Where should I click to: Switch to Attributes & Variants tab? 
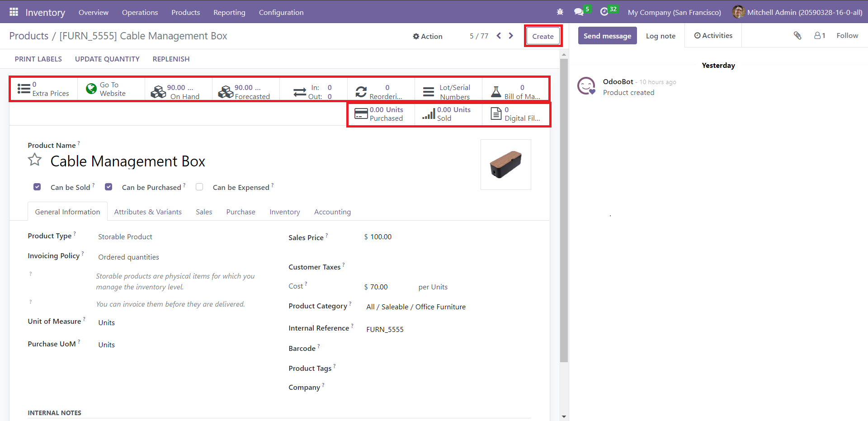click(148, 212)
